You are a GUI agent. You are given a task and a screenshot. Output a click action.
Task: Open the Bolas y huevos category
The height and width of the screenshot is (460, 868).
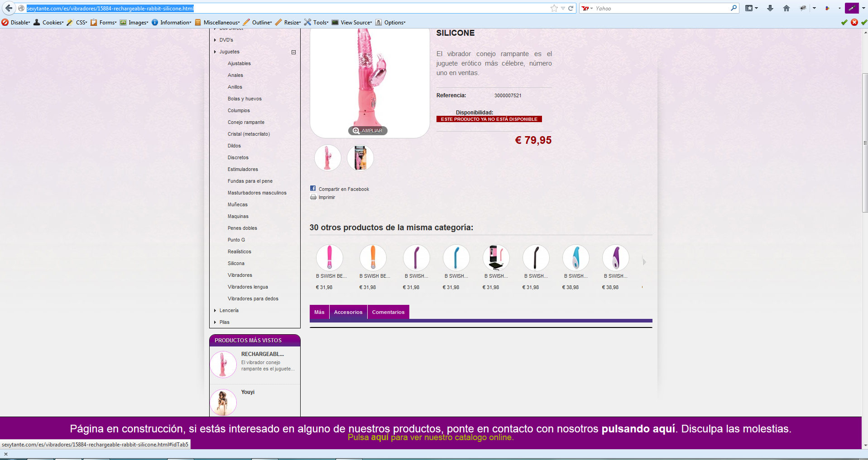(245, 99)
